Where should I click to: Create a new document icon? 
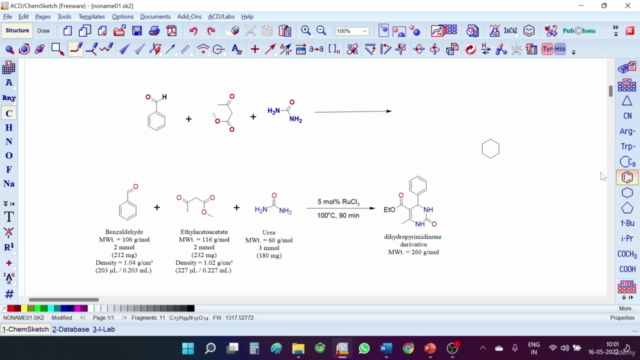67,31
